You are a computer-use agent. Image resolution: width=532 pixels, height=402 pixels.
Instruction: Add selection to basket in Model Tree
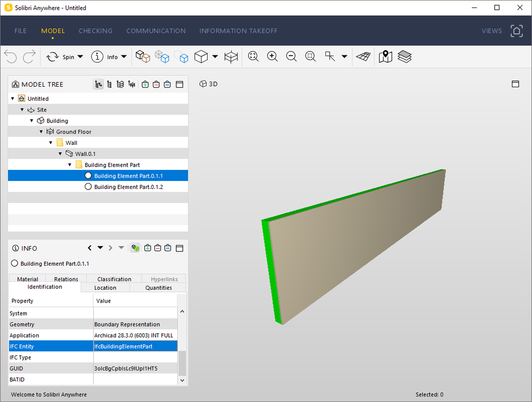point(145,84)
